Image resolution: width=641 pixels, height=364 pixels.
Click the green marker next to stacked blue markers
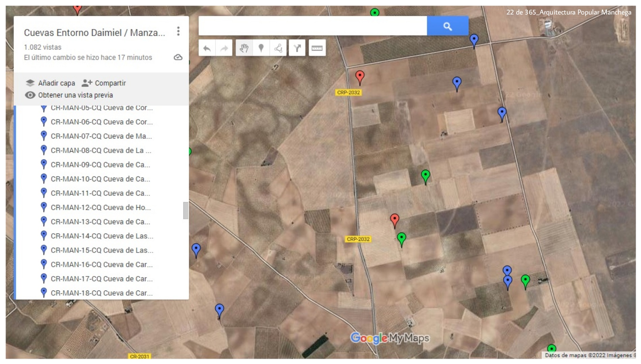coord(525,282)
